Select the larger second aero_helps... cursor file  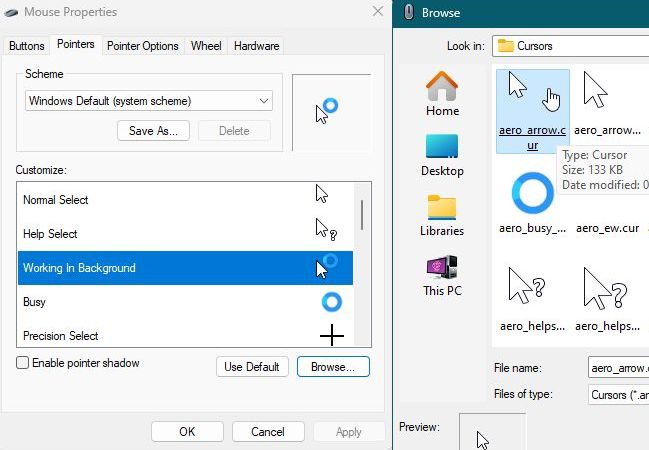[x=607, y=299]
